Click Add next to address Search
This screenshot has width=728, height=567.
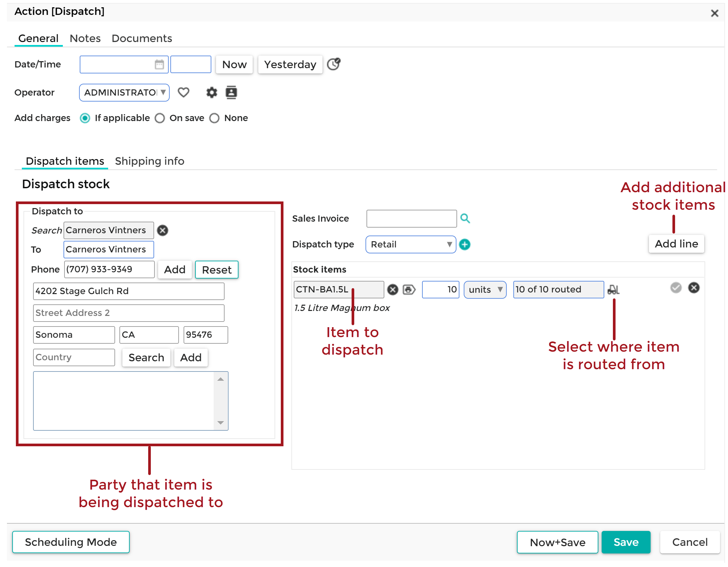(x=191, y=358)
